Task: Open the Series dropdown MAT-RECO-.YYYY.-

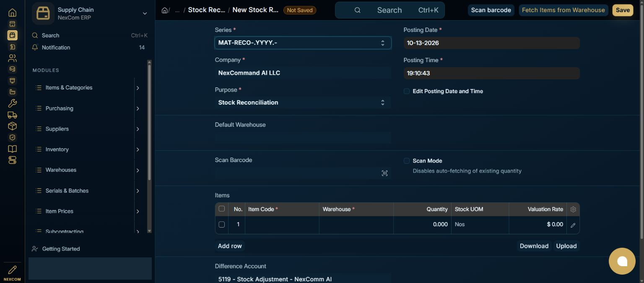Action: (x=303, y=43)
